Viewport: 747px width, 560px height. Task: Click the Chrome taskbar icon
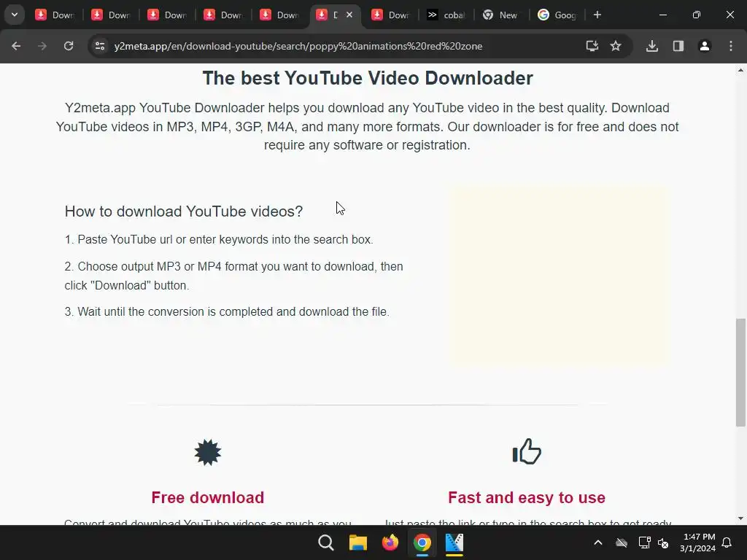[x=422, y=542]
